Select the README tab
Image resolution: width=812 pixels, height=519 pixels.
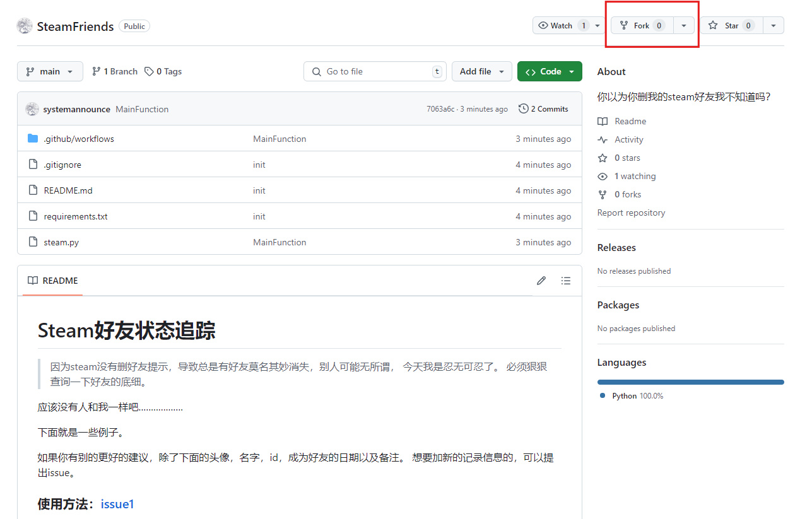tap(53, 281)
